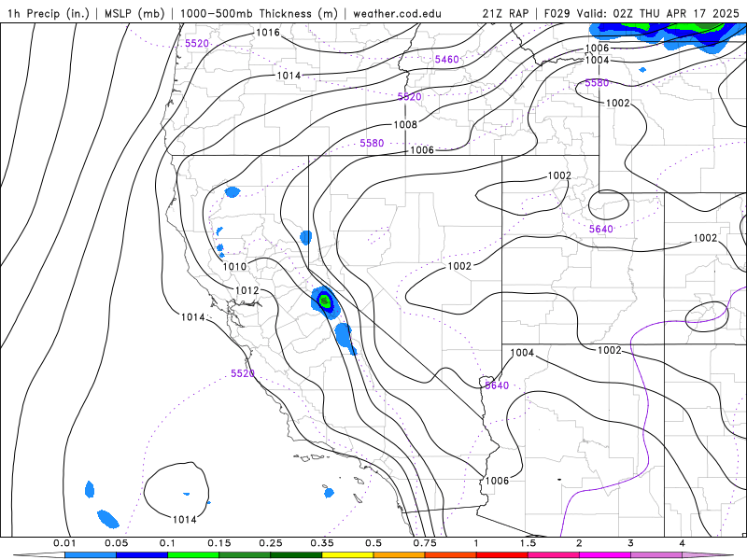This screenshot has height=560, width=747.
Task: Click the 1008 isobar label
Action: 405,125
